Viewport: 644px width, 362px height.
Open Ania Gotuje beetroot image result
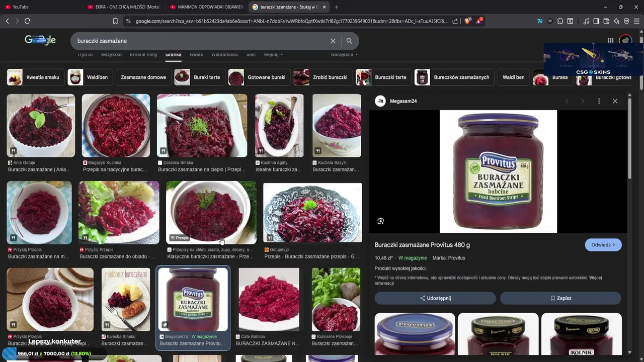pos(41,125)
